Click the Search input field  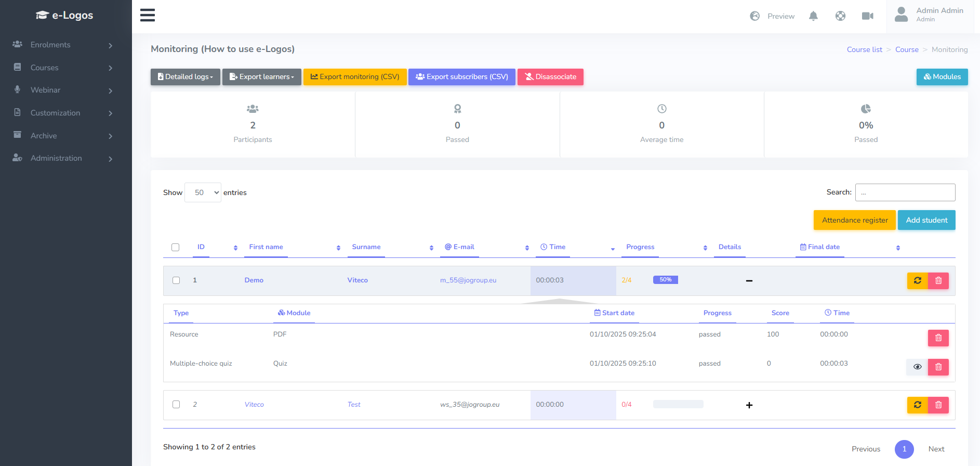(x=905, y=192)
